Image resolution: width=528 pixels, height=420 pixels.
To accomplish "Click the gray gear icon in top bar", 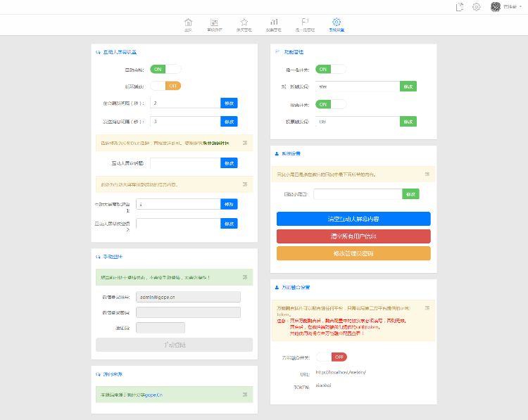I will click(476, 7).
